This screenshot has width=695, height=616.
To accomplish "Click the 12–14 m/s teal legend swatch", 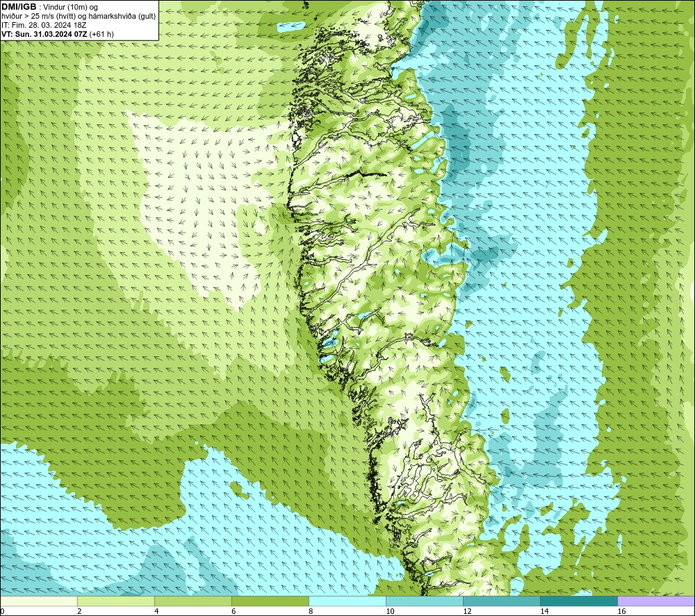I will click(x=501, y=601).
